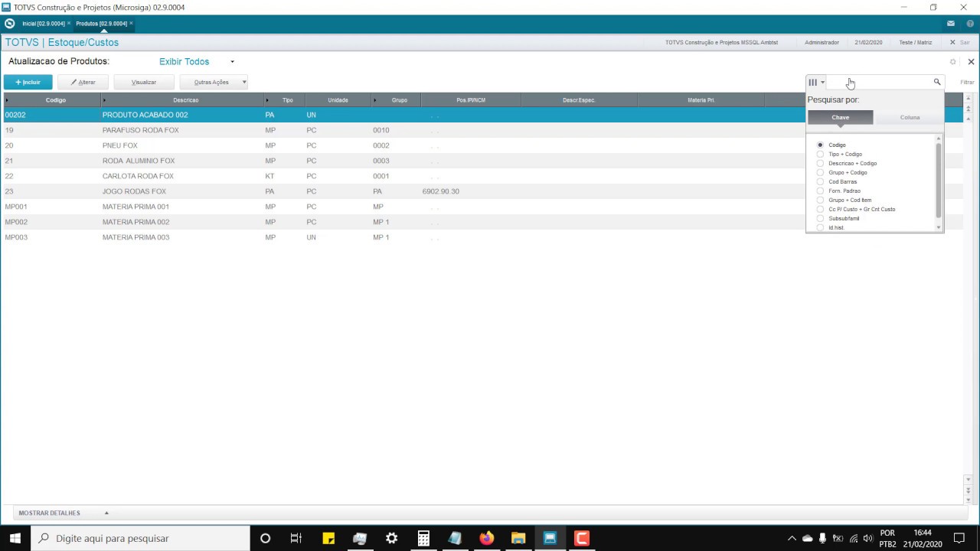Select Subsubfamil radio option
Screen dimensions: 980x551
820,218
